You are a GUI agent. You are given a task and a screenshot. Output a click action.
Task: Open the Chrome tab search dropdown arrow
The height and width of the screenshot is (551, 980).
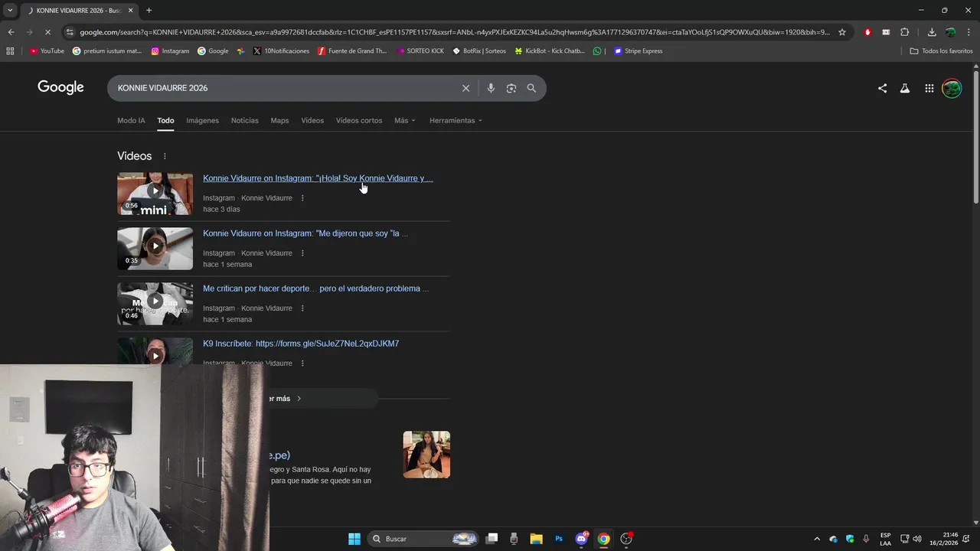pyautogui.click(x=10, y=10)
